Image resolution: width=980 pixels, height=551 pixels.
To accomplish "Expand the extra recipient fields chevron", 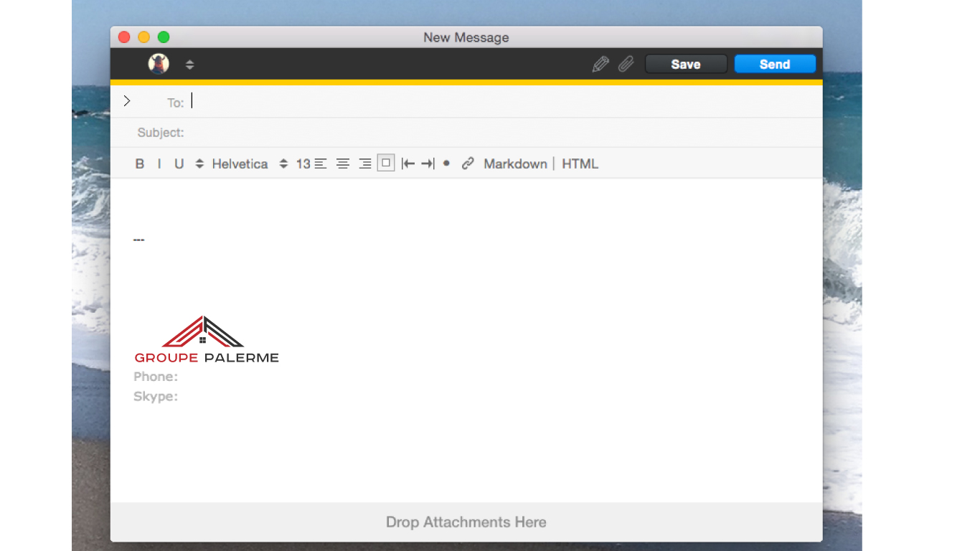I will coord(127,101).
